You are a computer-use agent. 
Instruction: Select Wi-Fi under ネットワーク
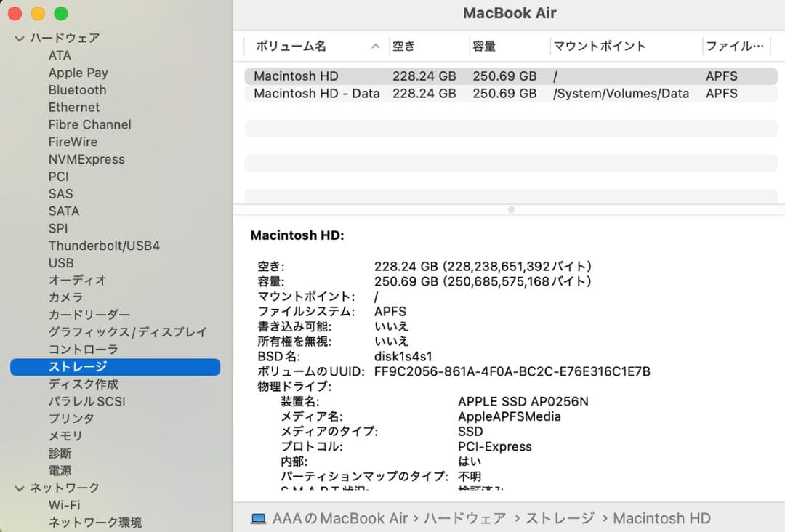64,504
